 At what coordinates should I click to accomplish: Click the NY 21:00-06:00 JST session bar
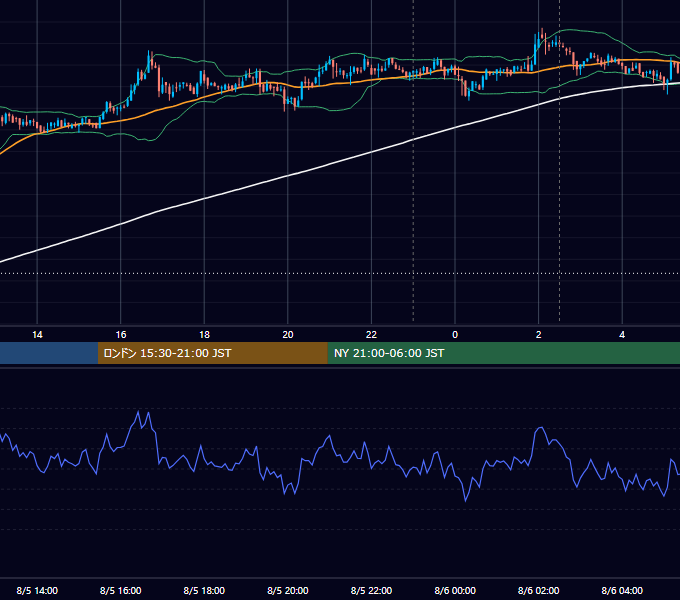click(x=503, y=353)
